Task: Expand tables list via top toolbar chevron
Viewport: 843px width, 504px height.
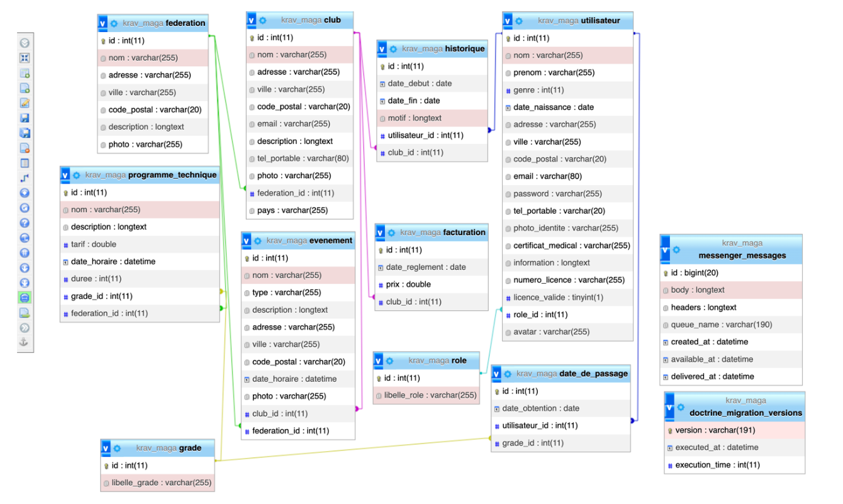Action: [x=25, y=43]
